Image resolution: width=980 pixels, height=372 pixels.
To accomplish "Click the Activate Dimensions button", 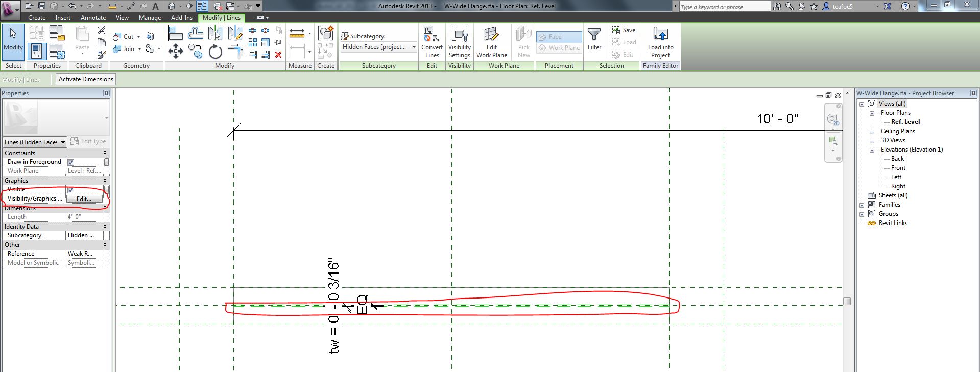I will [86, 79].
